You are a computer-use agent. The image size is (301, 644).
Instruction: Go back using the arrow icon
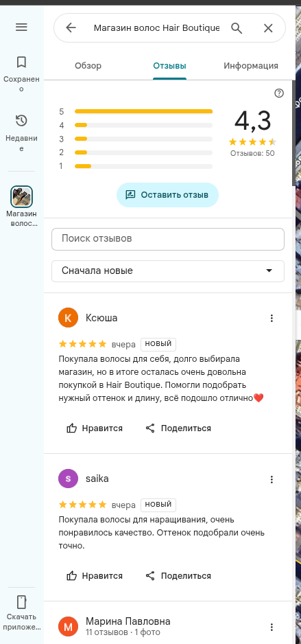[71, 28]
